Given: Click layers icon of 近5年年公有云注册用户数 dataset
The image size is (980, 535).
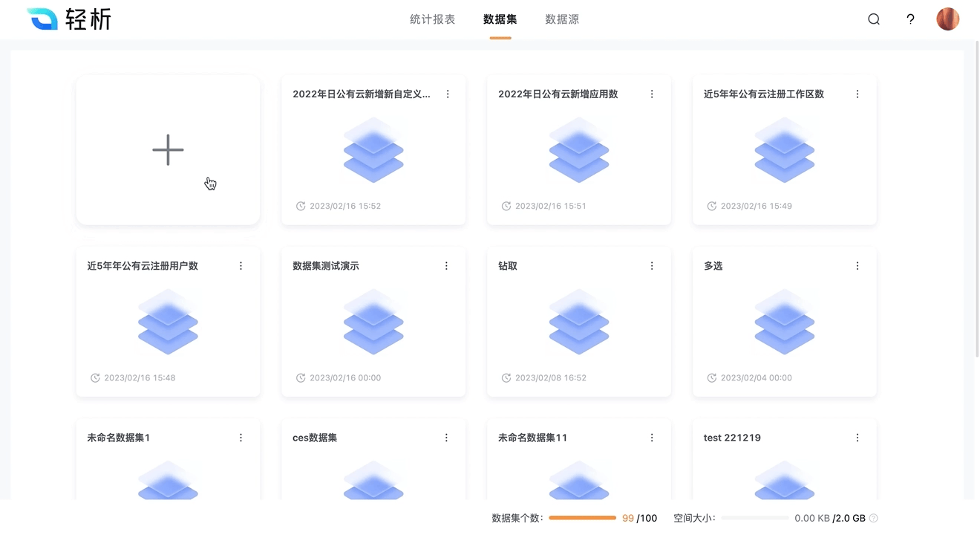Looking at the screenshot, I should point(168,322).
